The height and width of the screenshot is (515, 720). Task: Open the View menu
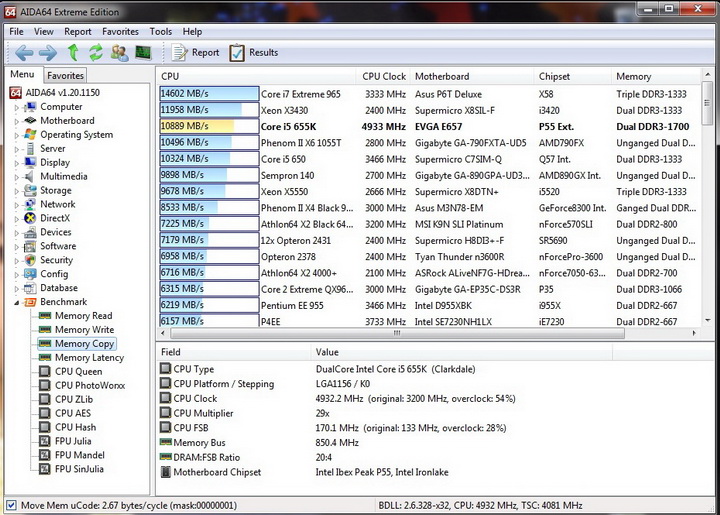coord(44,32)
